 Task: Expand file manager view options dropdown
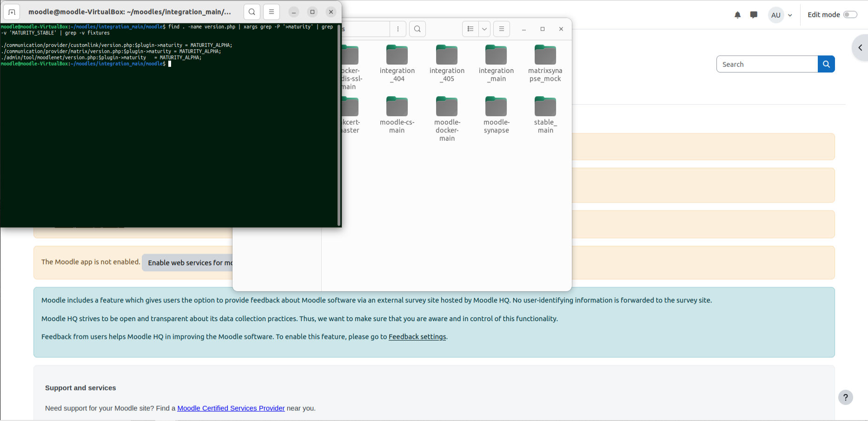point(484,29)
